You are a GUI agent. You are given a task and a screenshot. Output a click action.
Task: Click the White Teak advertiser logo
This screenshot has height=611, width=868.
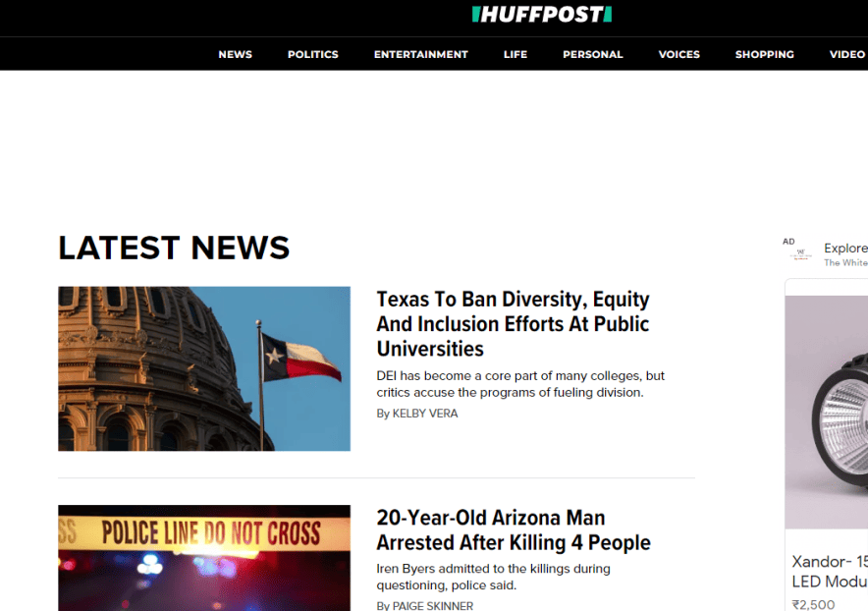[x=799, y=252]
